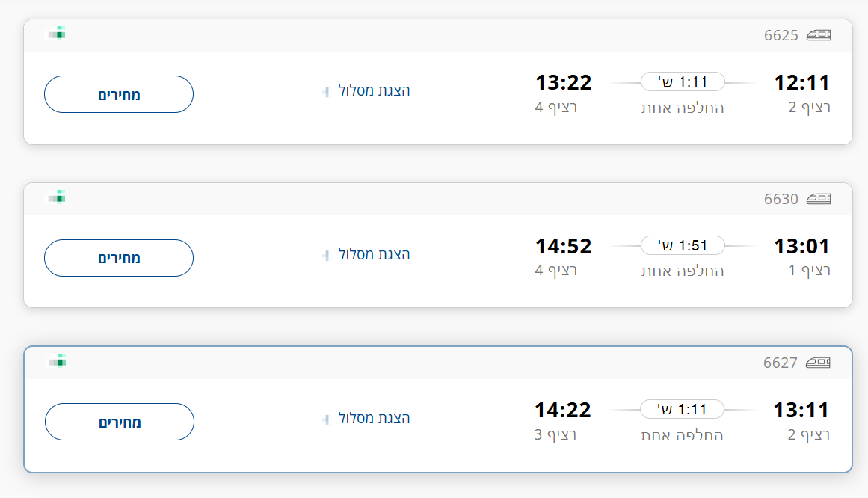Click the green indicator icon on train 6625 card
Screen dimensions: 868x498
pos(57,33)
